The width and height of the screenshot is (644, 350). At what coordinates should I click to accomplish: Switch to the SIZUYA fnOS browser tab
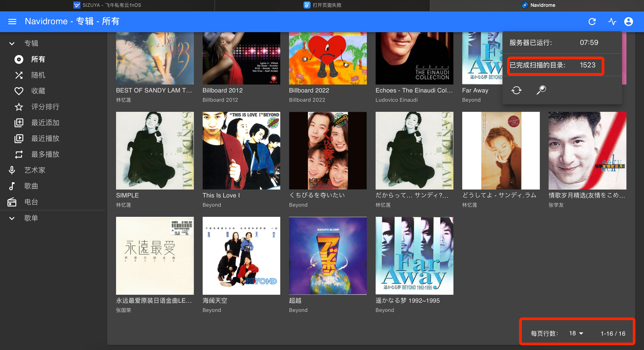coord(107,5)
